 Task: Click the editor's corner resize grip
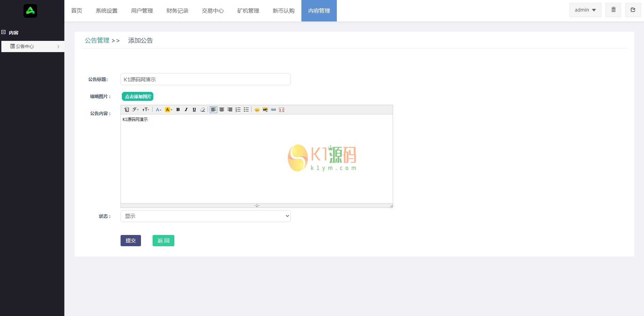pyautogui.click(x=391, y=206)
